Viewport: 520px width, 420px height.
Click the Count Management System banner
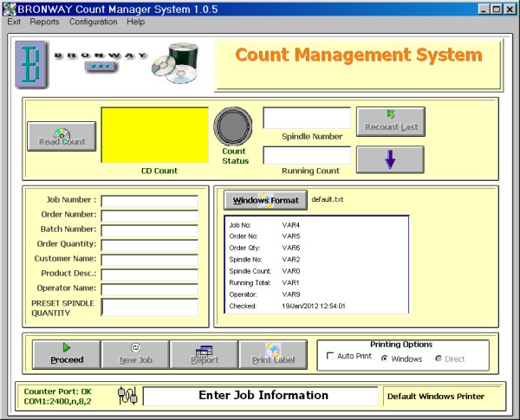359,64
